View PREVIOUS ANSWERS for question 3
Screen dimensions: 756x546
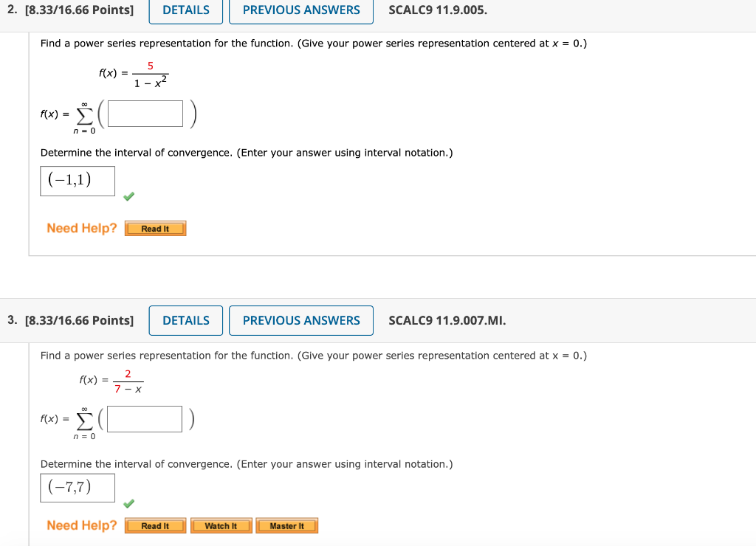(x=300, y=320)
